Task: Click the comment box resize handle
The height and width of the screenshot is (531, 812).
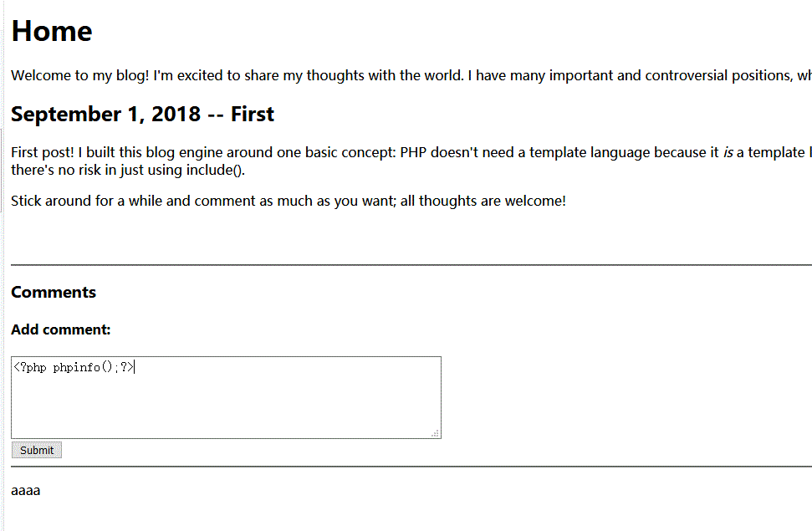Action: click(436, 433)
